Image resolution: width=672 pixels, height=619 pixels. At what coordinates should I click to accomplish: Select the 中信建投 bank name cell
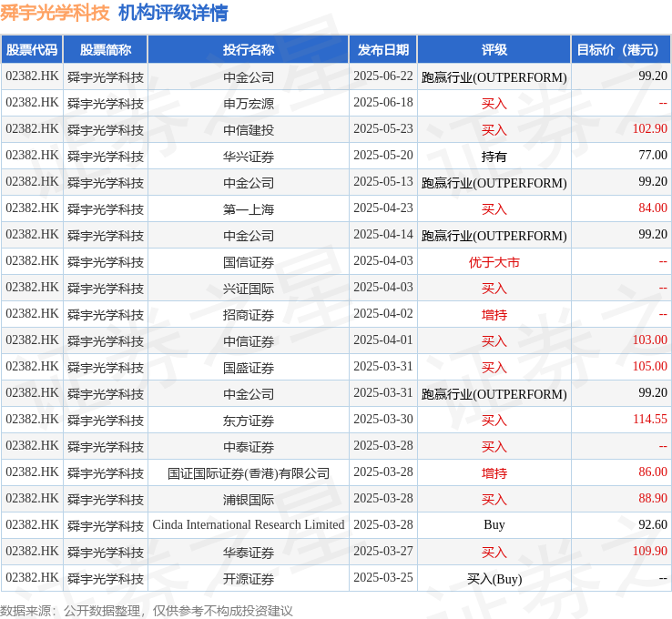pos(249,129)
